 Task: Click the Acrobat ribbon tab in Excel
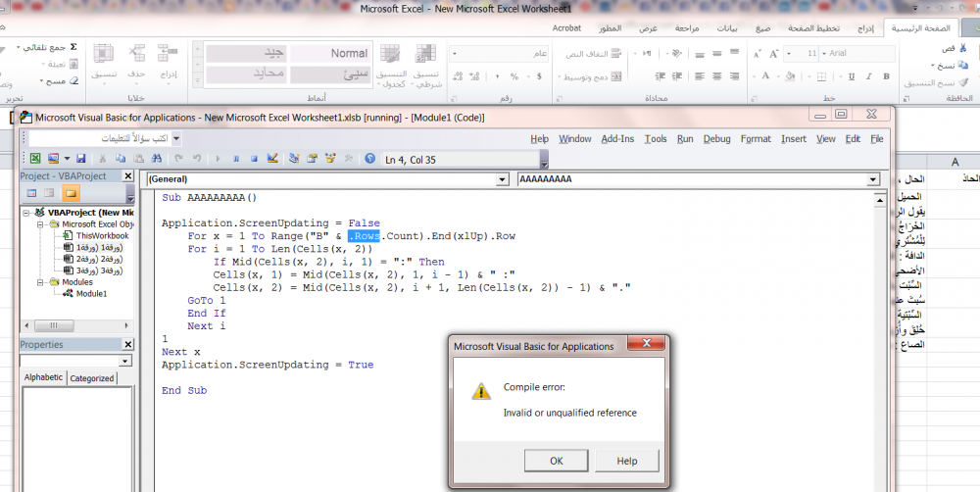(566, 28)
